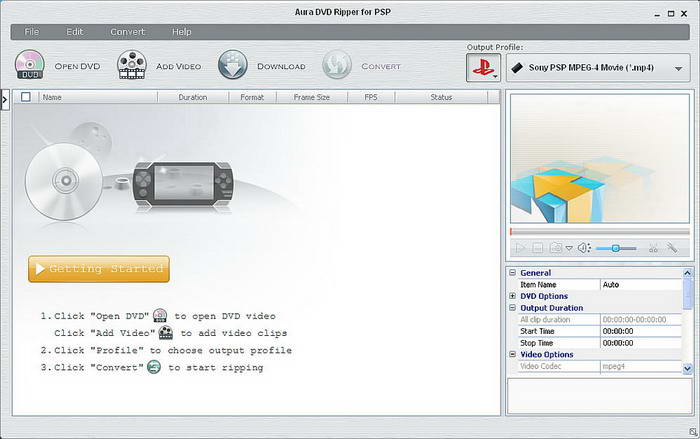Click the preview thumbnail image

600,158
